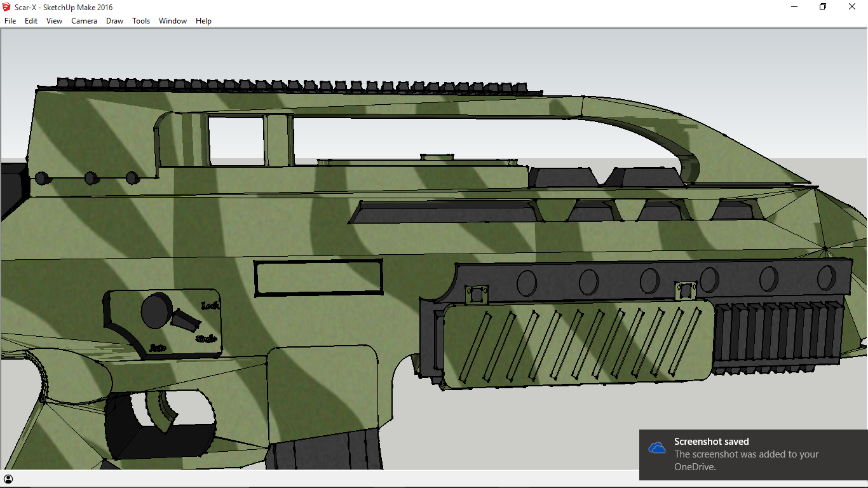Click the SketchUp logo in the title bar
This screenshot has height=488, width=868.
[x=6, y=7]
